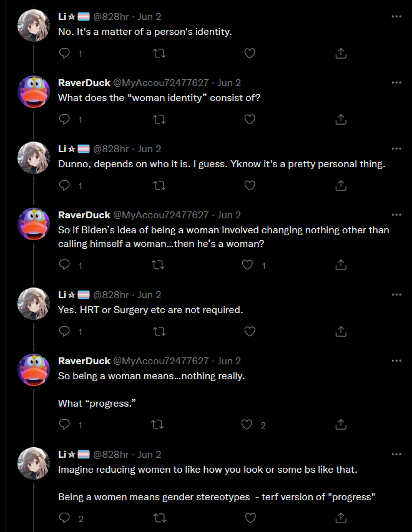Open @828hr handle on the first tweet
Viewport: 412px width, 532px height.
tap(111, 17)
